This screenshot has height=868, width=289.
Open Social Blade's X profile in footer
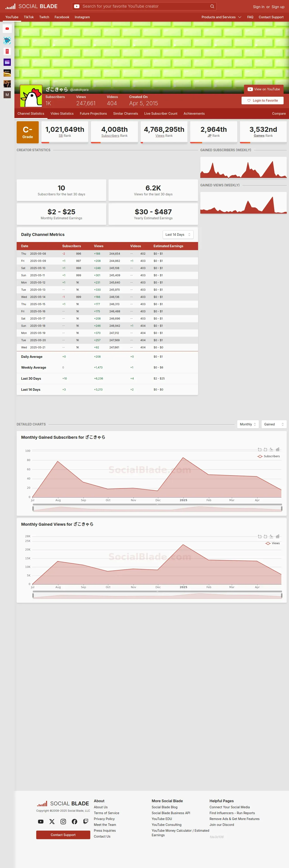52,822
